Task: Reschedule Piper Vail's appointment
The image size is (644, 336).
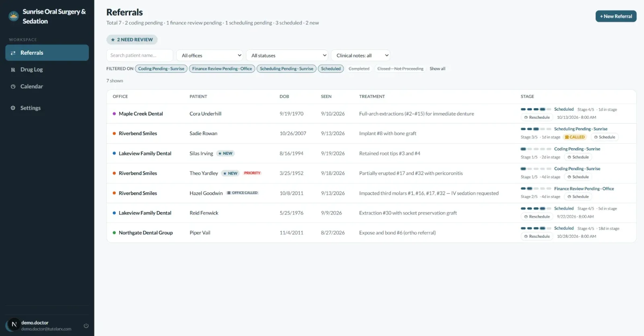Action: pyautogui.click(x=537, y=236)
